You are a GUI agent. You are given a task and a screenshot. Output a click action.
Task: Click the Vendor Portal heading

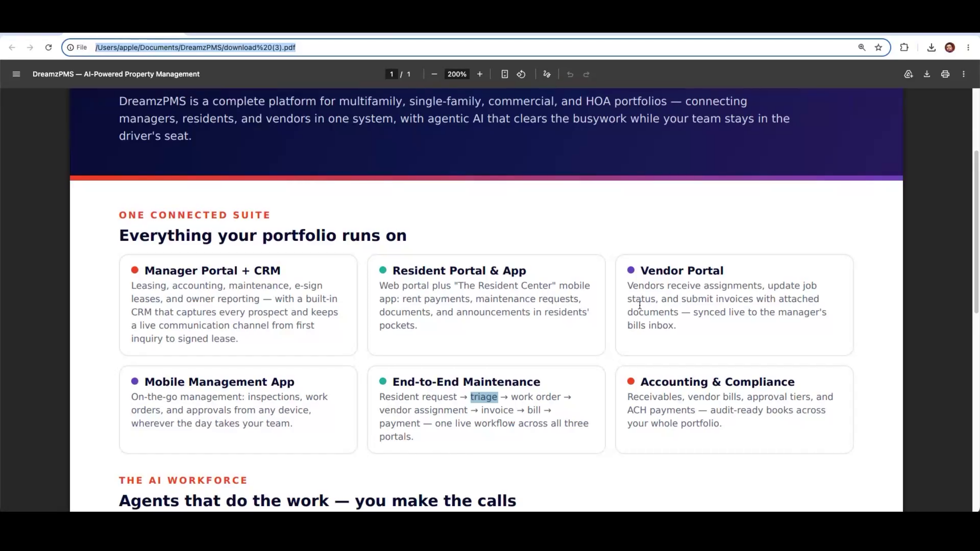(x=682, y=271)
